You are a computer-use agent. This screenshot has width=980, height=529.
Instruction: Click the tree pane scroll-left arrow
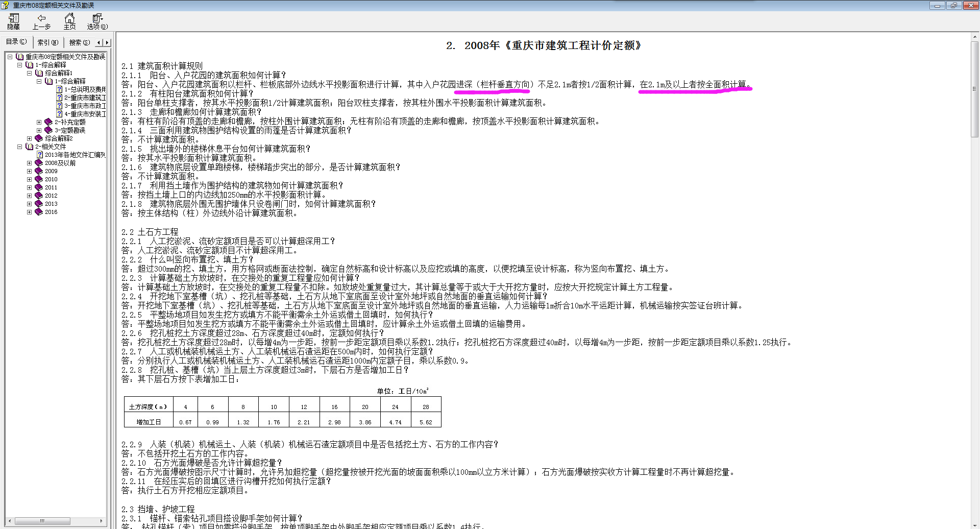[x=9, y=521]
